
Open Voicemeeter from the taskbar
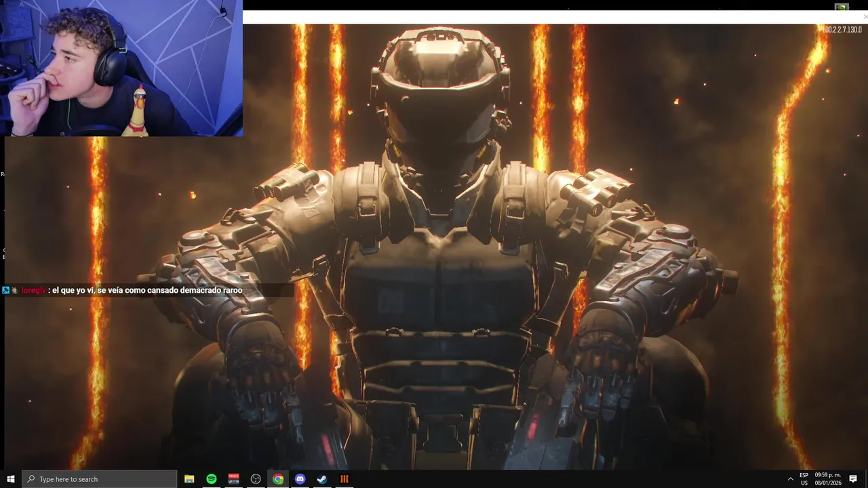[234, 479]
